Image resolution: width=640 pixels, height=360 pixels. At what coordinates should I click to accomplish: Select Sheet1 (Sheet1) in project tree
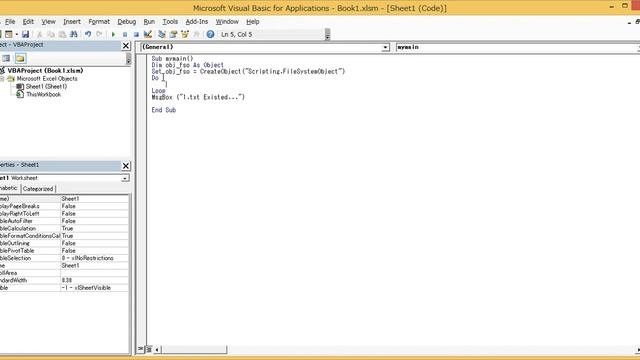[x=46, y=87]
